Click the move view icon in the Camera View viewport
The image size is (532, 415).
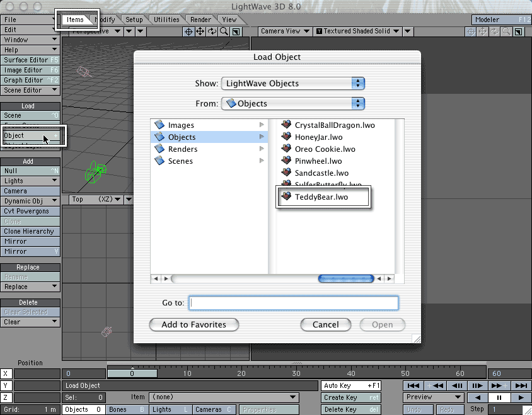[483, 31]
